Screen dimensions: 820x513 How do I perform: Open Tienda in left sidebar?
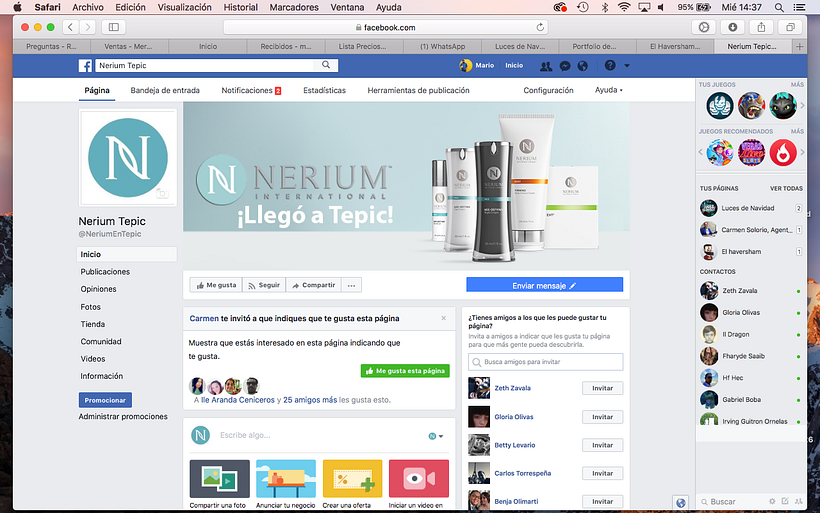click(x=93, y=324)
